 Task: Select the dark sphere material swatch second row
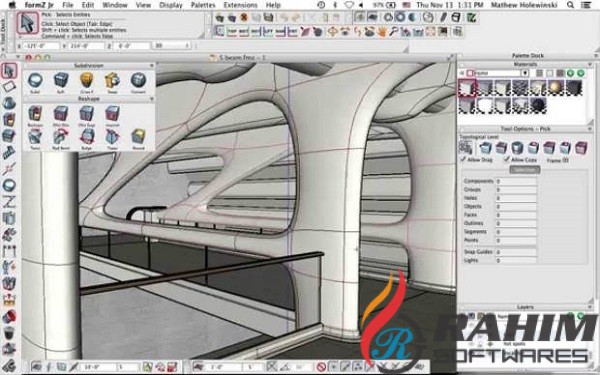[x=538, y=105]
